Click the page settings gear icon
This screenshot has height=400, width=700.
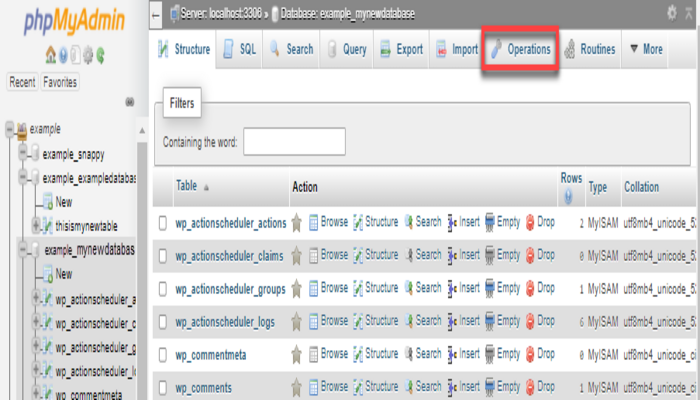671,12
